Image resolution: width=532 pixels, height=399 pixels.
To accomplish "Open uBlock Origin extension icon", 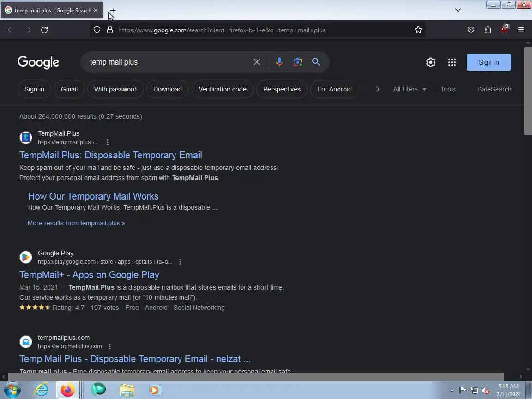I will [x=504, y=29].
